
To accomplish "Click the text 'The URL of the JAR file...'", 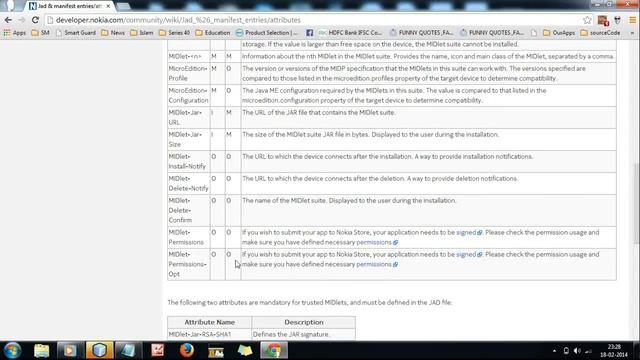I will click(x=319, y=112).
